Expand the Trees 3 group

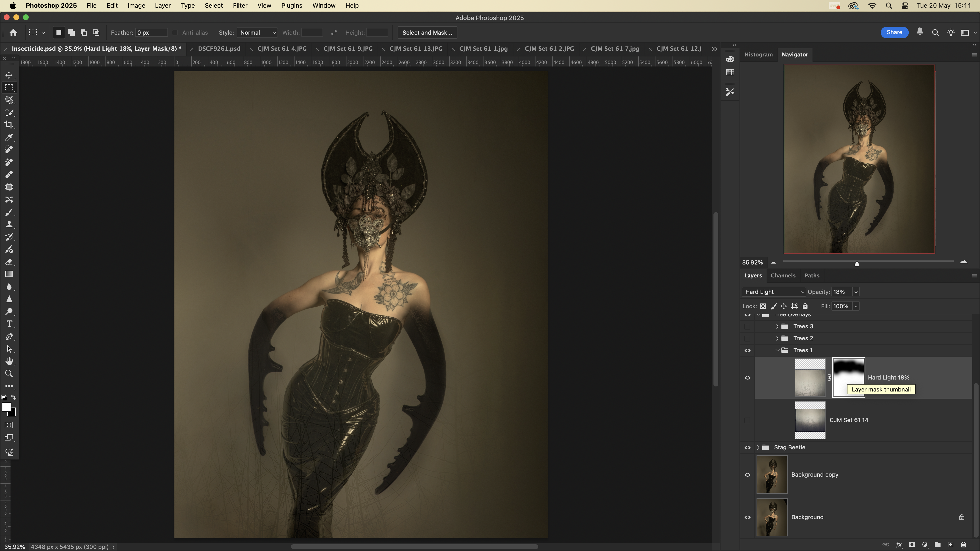pyautogui.click(x=777, y=327)
